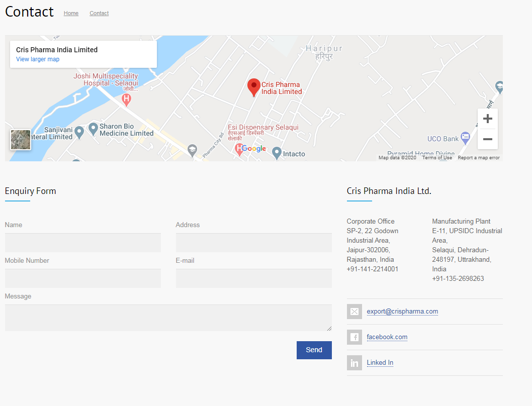Click the envelope email icon

click(354, 312)
